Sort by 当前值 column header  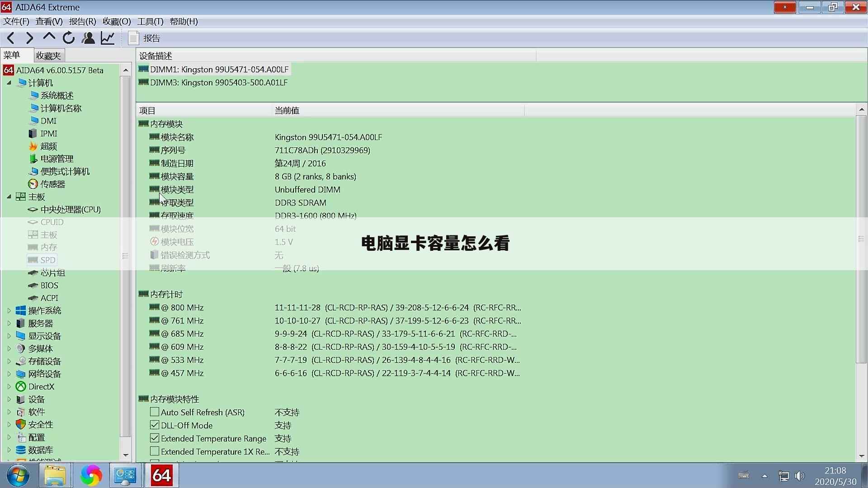(398, 110)
